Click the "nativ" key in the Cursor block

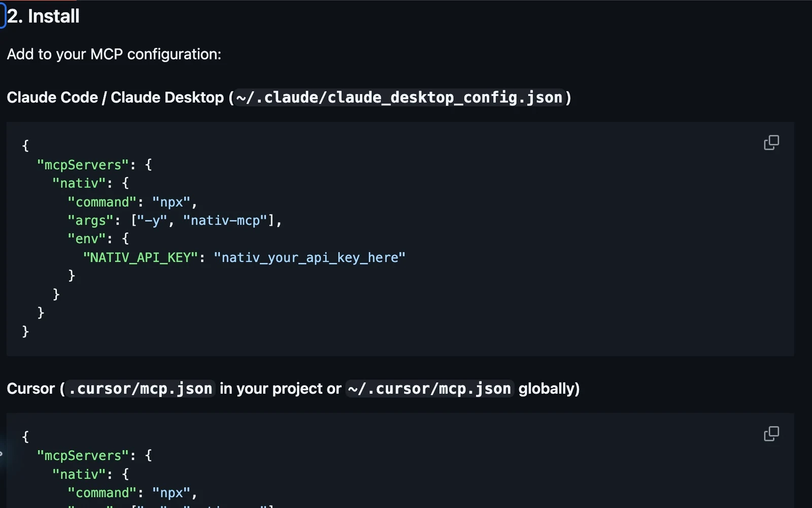point(79,474)
